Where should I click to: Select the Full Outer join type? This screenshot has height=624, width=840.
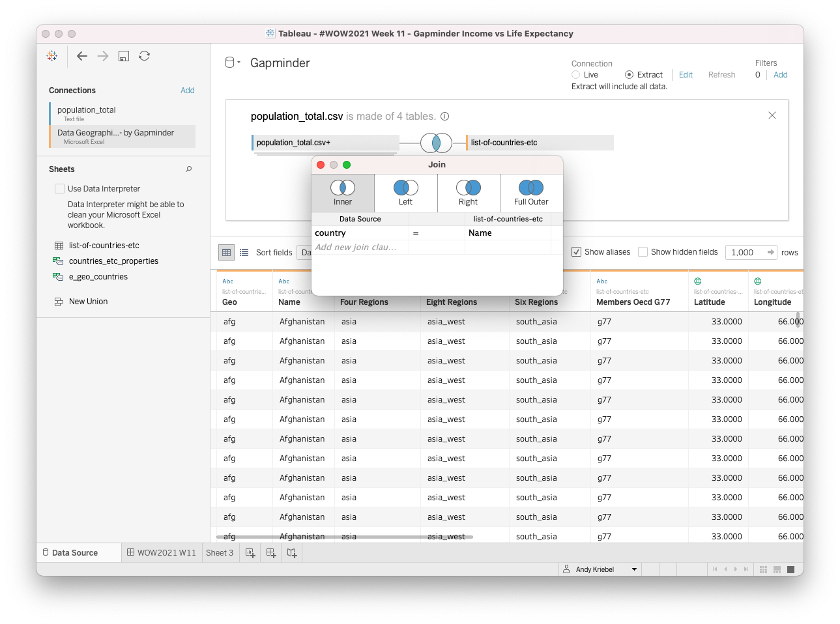click(x=531, y=193)
